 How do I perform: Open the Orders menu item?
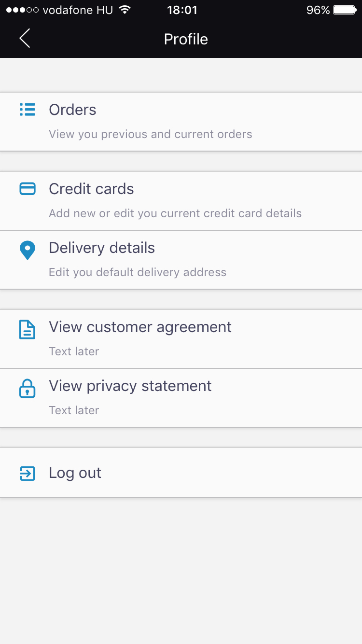72,110
